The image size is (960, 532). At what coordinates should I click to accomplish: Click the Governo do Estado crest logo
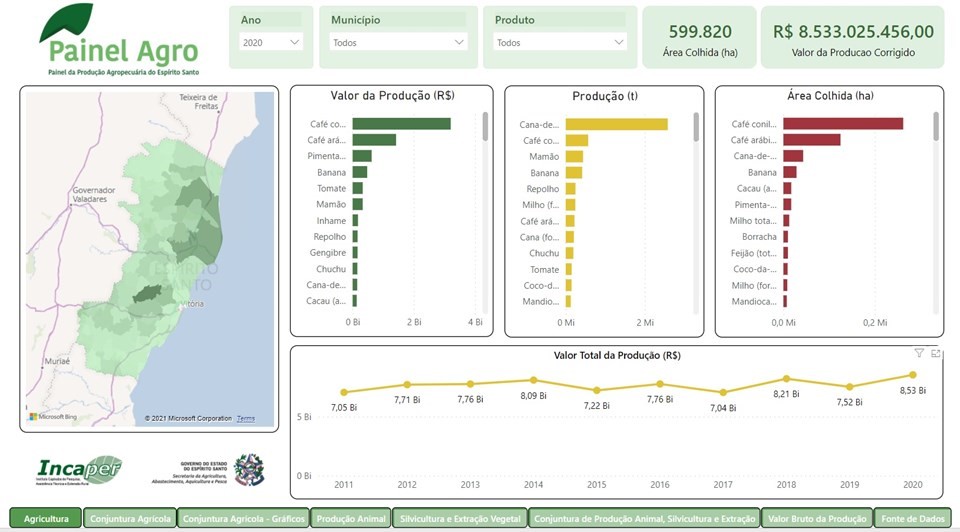click(248, 469)
